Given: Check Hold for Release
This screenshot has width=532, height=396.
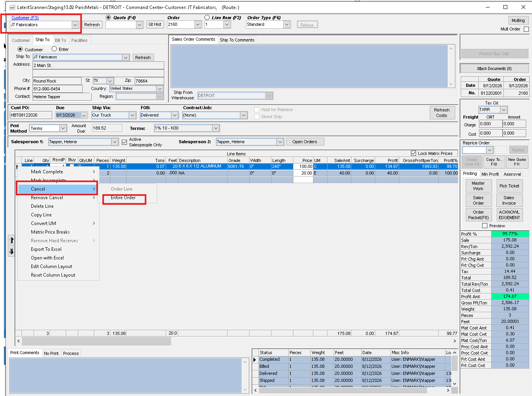Looking at the screenshot, I should pos(257,110).
